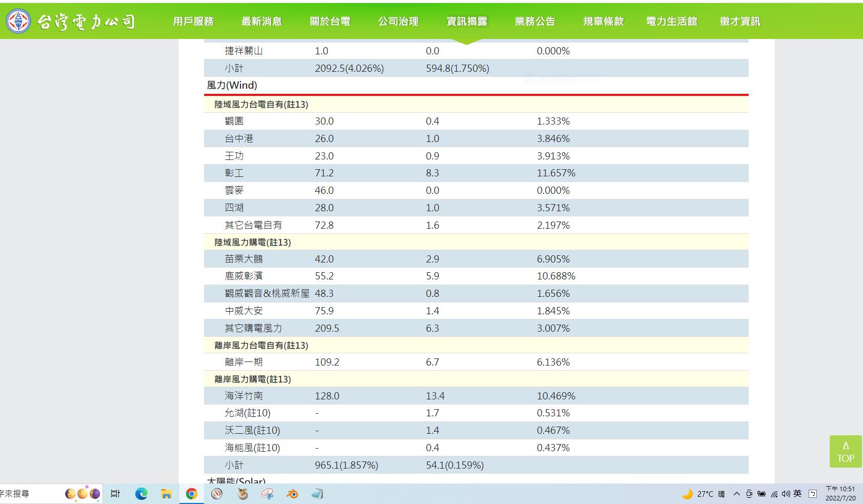This screenshot has width=863, height=504.
Task: Select the 王功 row name
Action: (x=234, y=156)
